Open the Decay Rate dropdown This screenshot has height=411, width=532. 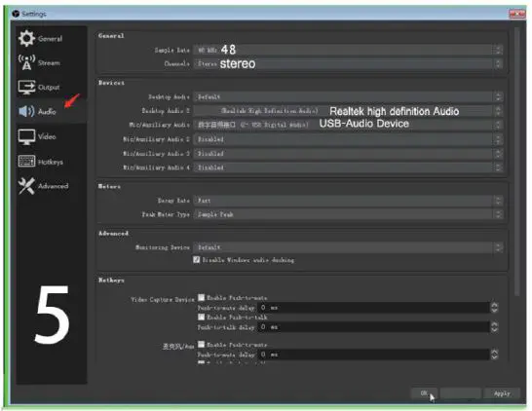348,201
